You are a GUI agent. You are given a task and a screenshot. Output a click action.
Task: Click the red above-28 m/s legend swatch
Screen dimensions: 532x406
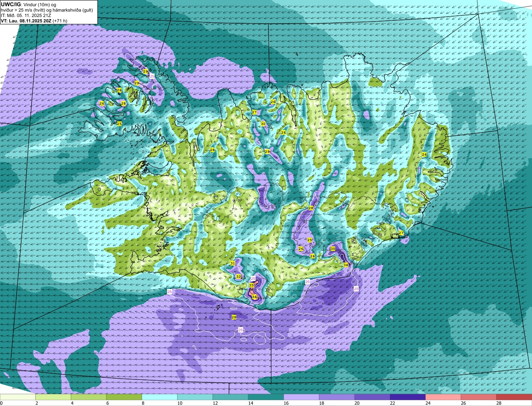point(514,397)
